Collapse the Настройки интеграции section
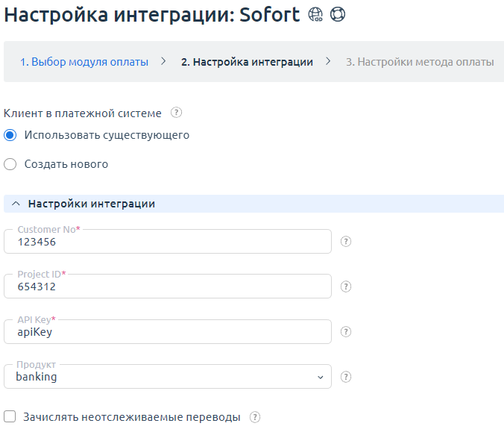This screenshot has width=504, height=435. (16, 204)
